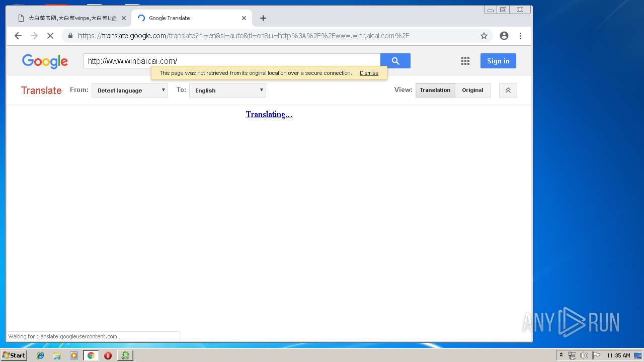This screenshot has height=362, width=644.
Task: Click the Show desktop button
Action: click(638, 355)
